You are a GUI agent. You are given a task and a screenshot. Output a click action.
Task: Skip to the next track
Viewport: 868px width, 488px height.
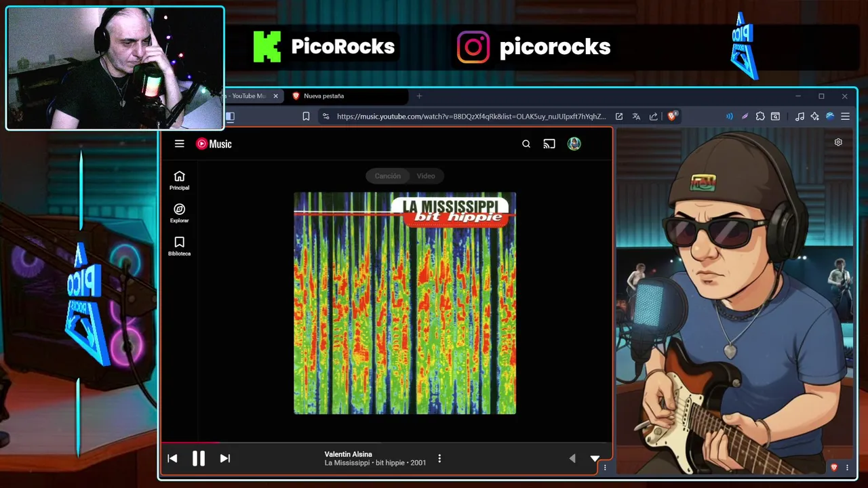(225, 459)
